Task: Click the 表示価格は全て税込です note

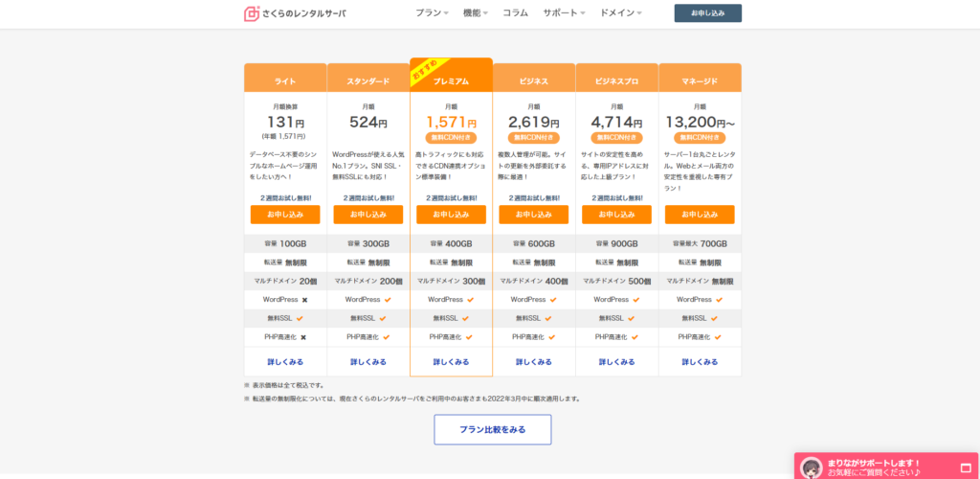Action: click(x=283, y=385)
